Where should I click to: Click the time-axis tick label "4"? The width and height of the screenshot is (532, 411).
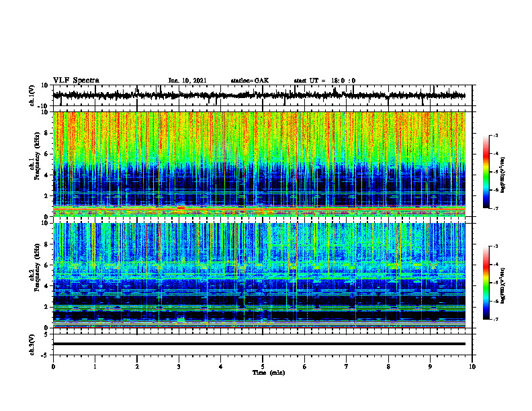click(x=221, y=367)
